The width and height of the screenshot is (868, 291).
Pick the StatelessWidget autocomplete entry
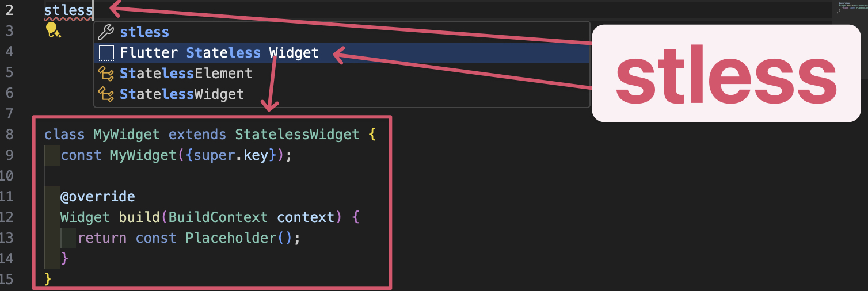tap(181, 94)
